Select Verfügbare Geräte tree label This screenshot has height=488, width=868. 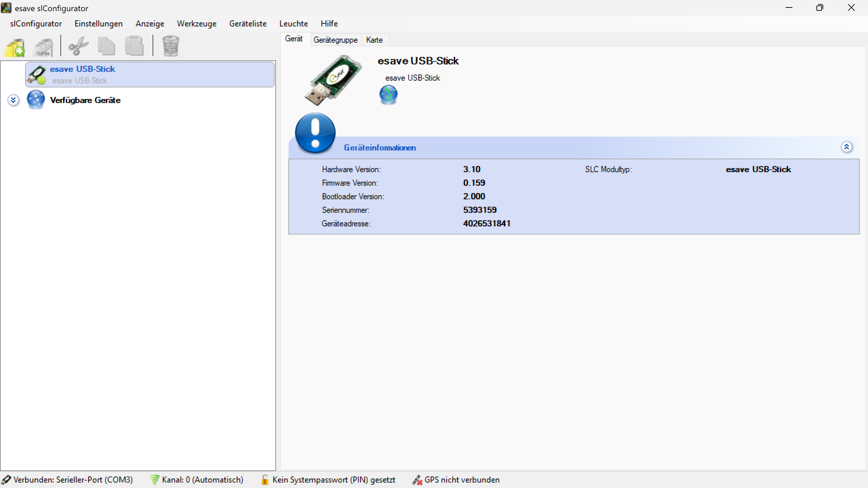pyautogui.click(x=85, y=100)
